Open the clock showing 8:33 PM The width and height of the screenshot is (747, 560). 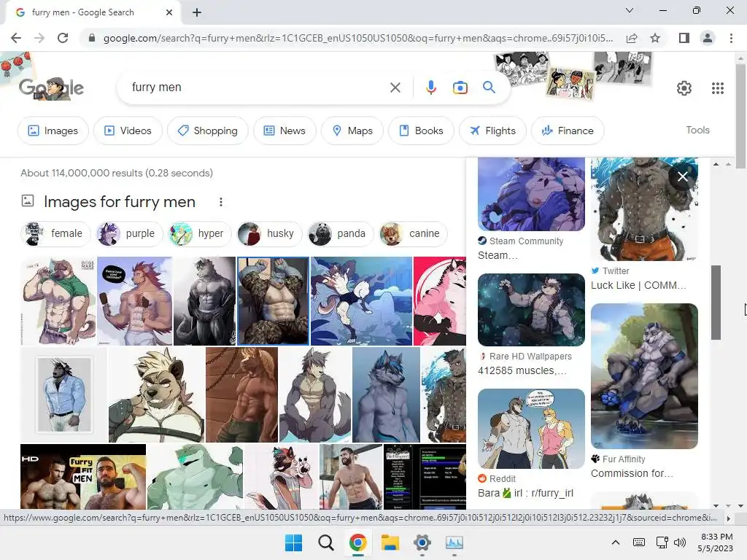tap(716, 542)
